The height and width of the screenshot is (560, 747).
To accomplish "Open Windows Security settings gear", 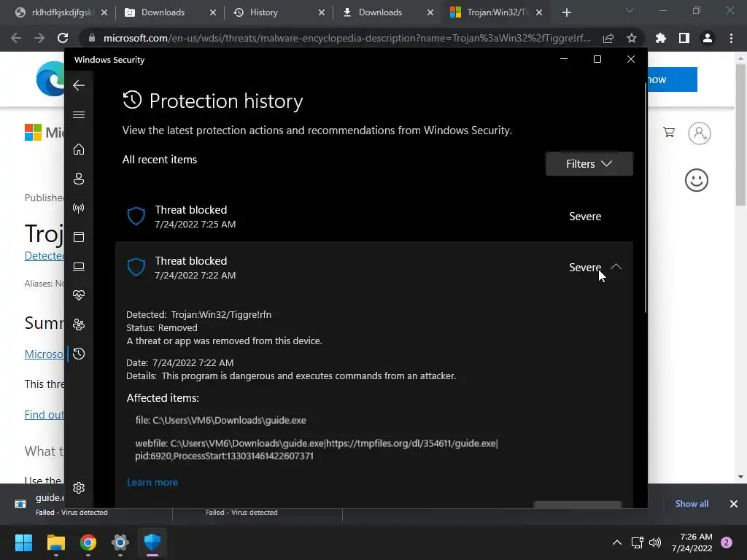I will point(79,488).
